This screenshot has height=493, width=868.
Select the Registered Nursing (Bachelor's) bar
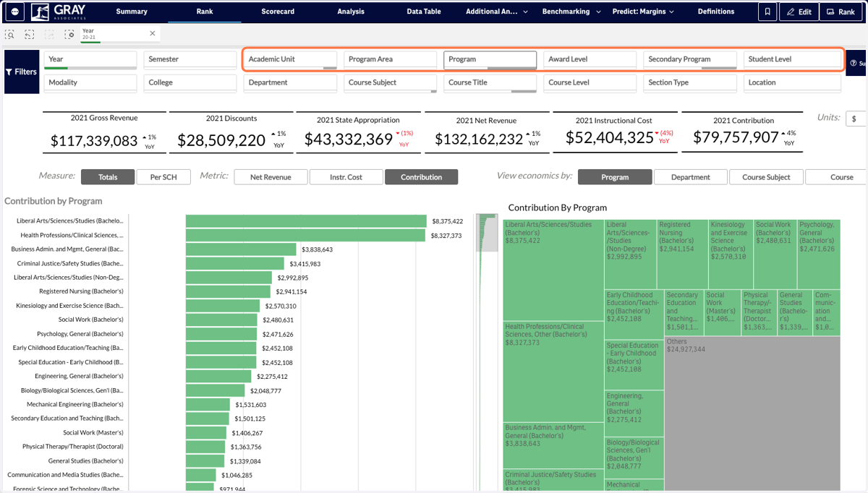228,291
